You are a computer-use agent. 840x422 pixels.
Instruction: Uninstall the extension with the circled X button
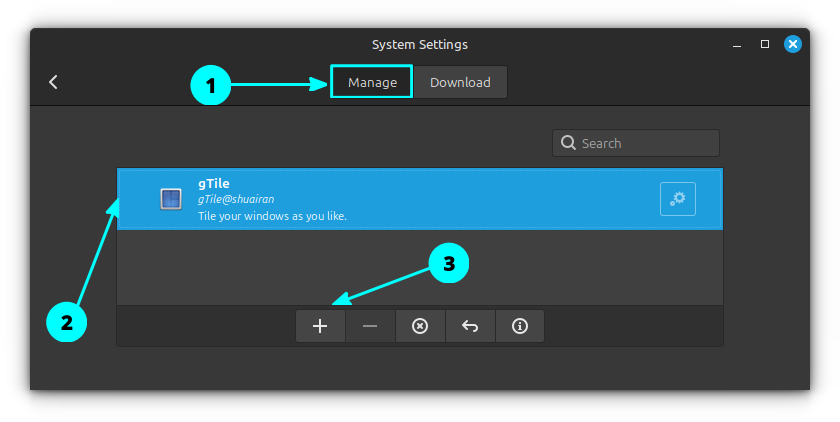(420, 326)
